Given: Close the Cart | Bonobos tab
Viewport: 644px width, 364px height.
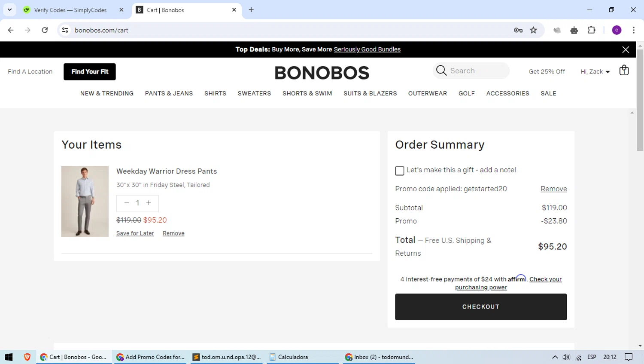Looking at the screenshot, I should pos(234,10).
